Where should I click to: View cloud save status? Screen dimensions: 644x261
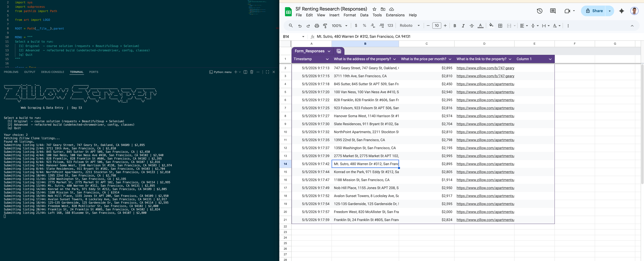click(x=391, y=9)
